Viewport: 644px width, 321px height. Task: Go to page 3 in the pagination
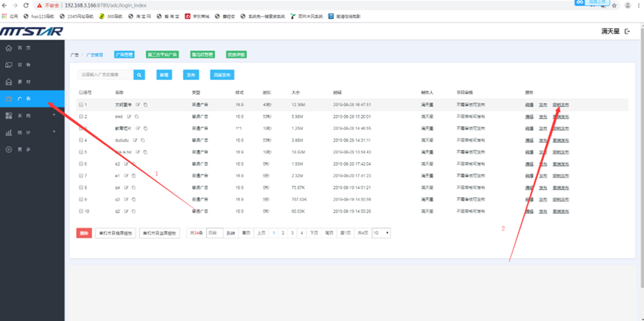click(x=292, y=233)
